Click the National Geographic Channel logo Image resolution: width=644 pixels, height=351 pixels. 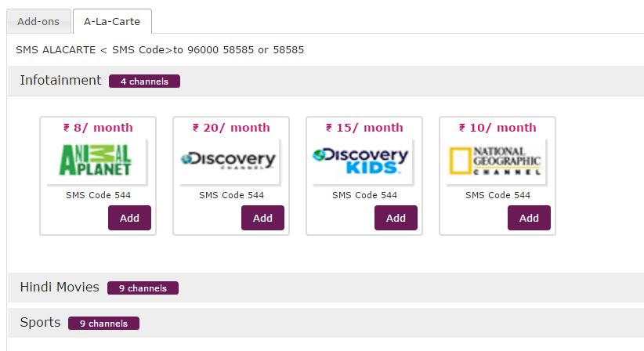pyautogui.click(x=497, y=160)
